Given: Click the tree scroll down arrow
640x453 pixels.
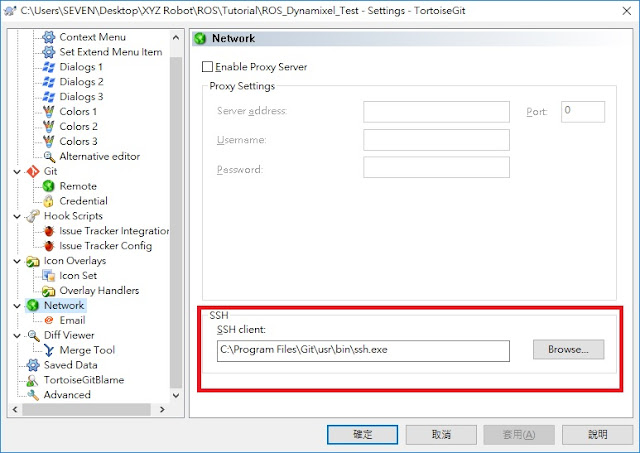Looking at the screenshot, I should pyautogui.click(x=176, y=395).
